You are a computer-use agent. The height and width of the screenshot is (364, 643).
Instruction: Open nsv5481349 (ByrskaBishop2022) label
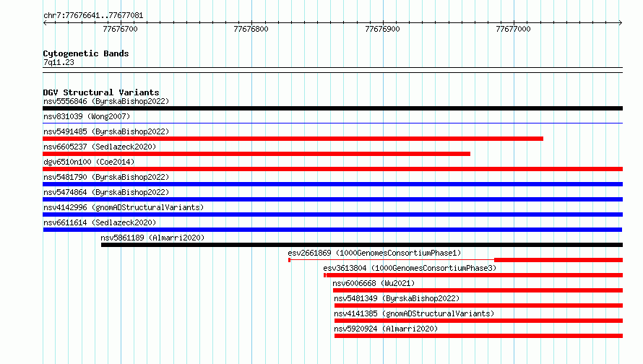point(397,298)
